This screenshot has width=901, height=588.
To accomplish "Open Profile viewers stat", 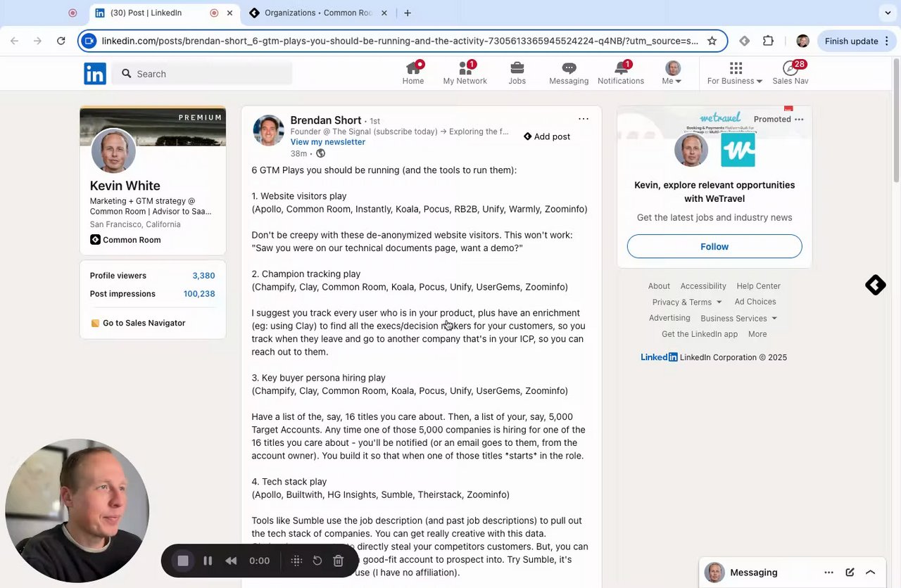I will click(x=152, y=276).
